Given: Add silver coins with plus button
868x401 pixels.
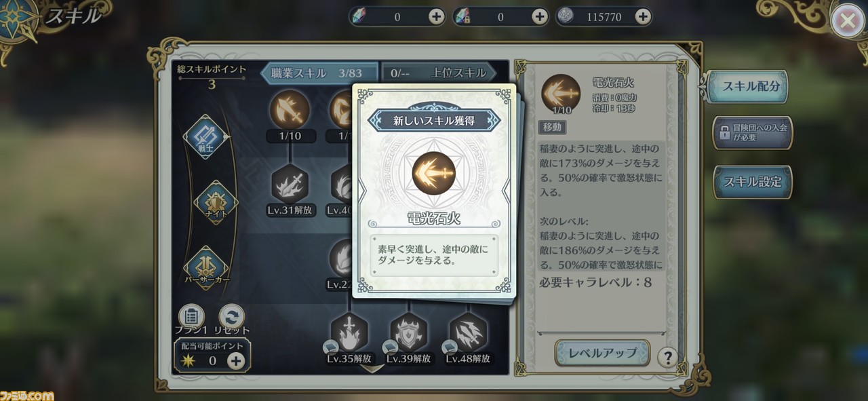Looking at the screenshot, I should (x=643, y=17).
